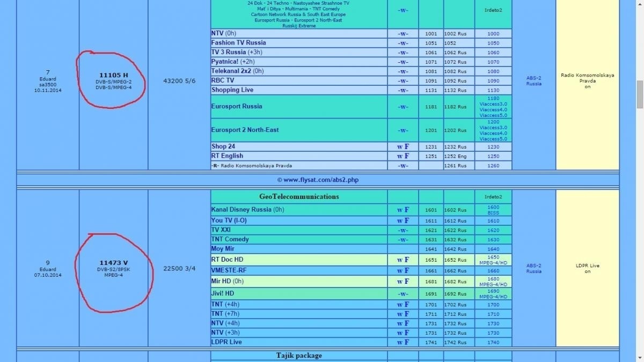Viewport: 644px width, 362px height.
Task: Click the 11105 H transponder frequency
Action: pos(114,75)
